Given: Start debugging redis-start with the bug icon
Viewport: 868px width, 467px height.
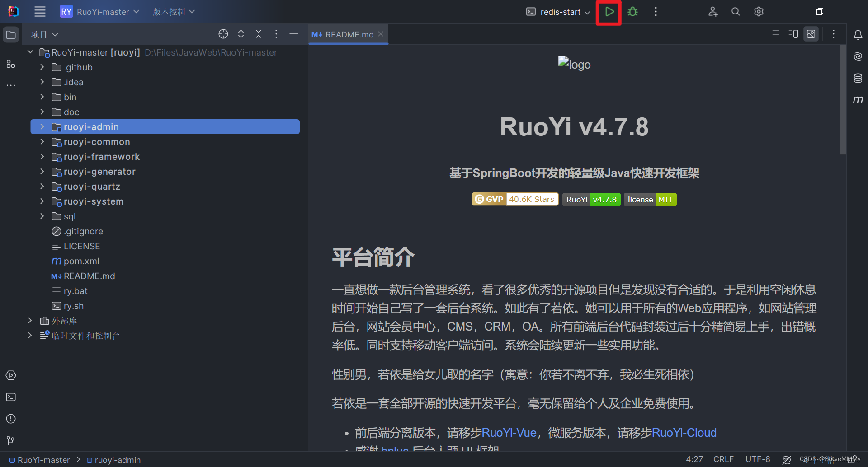Looking at the screenshot, I should (632, 12).
